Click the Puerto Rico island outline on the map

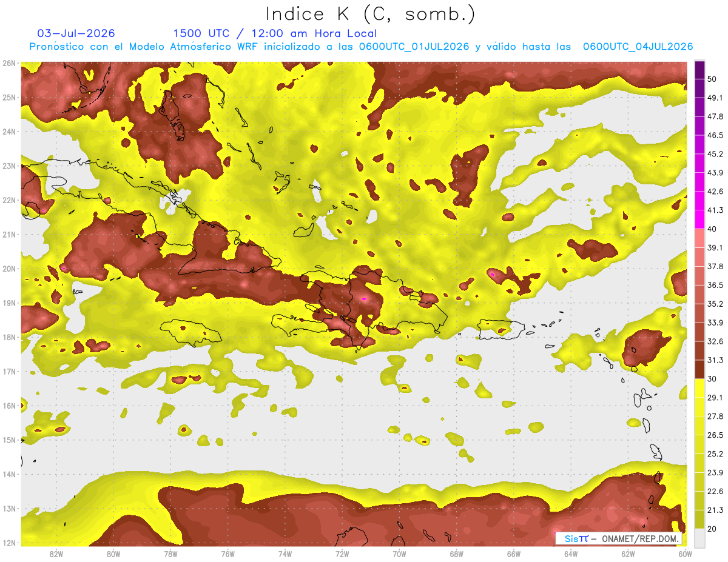(x=501, y=330)
